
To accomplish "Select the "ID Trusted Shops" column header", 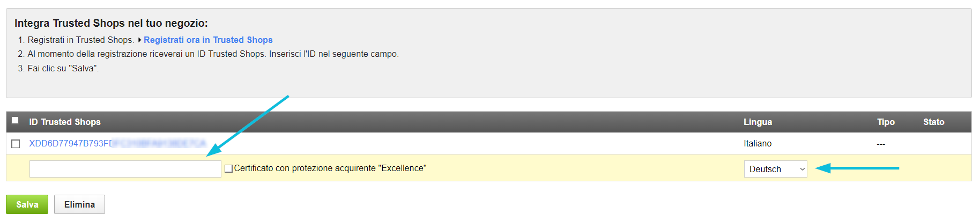I will [65, 122].
